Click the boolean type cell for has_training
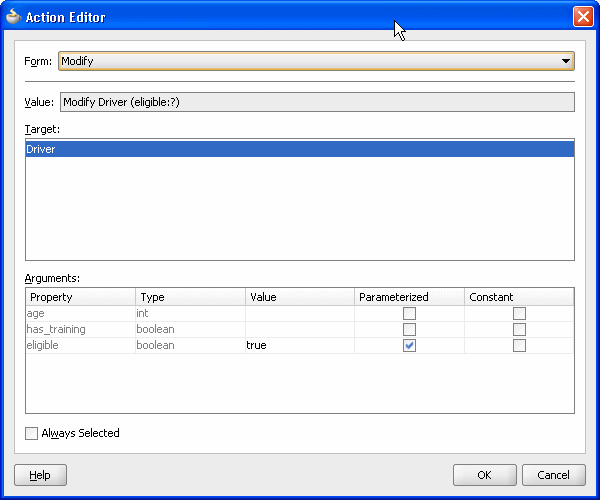 click(x=191, y=329)
